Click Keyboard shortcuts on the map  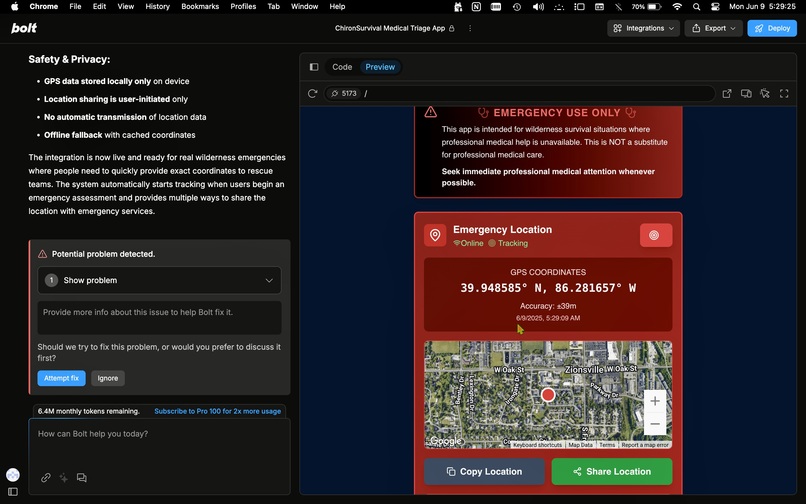pyautogui.click(x=537, y=445)
